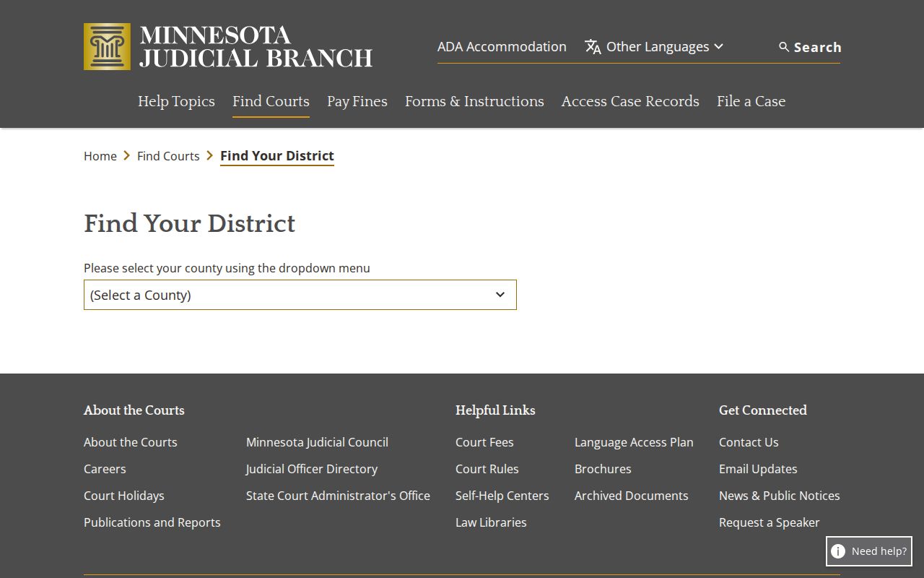Open Archived Documents link
The width and height of the screenshot is (924, 578).
(632, 496)
